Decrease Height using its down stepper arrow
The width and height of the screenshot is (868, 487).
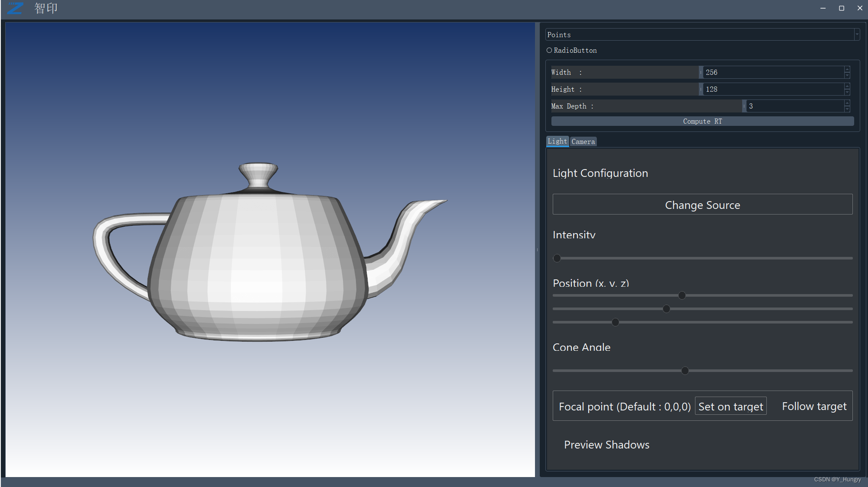(847, 92)
